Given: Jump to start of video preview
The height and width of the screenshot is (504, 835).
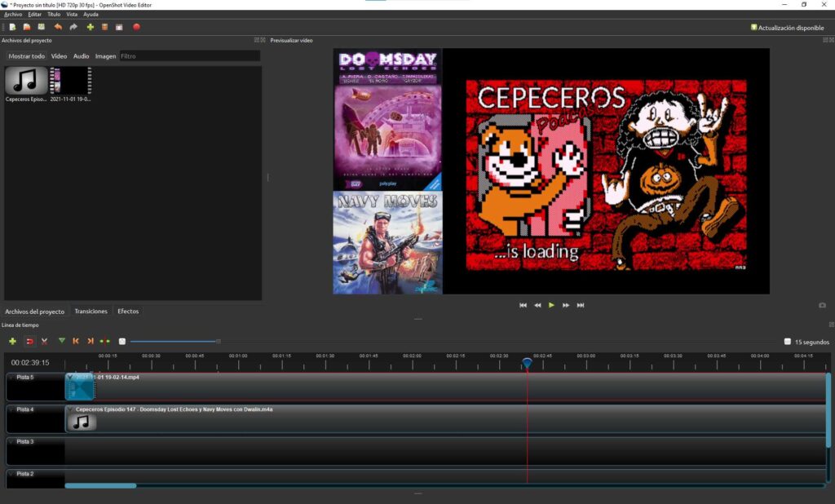Looking at the screenshot, I should 523,305.
